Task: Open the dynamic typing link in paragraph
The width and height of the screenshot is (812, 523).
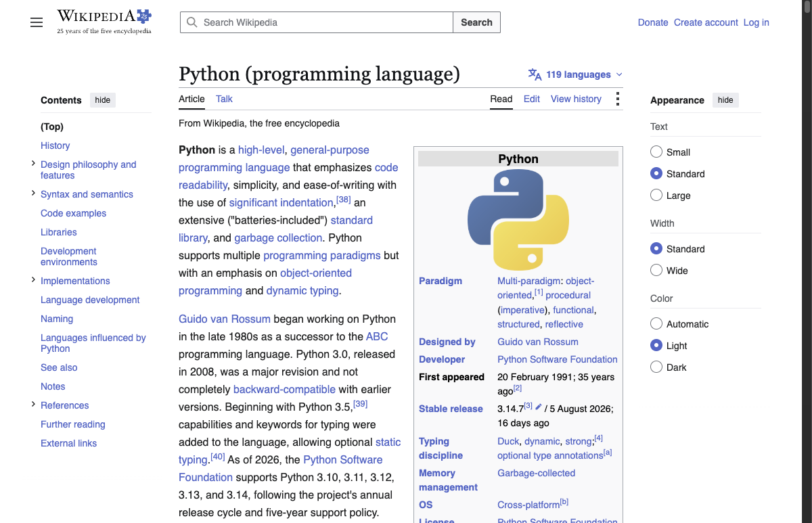Action: tap(302, 290)
